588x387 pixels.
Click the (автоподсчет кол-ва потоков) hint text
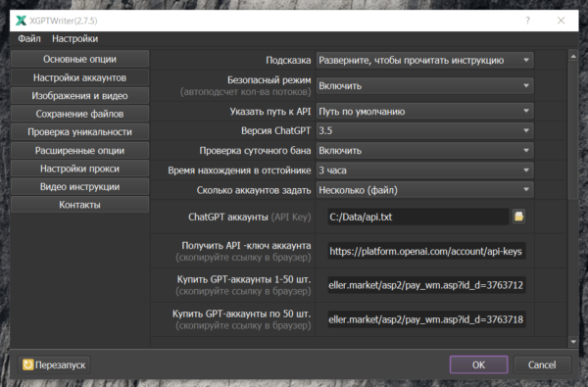(246, 92)
